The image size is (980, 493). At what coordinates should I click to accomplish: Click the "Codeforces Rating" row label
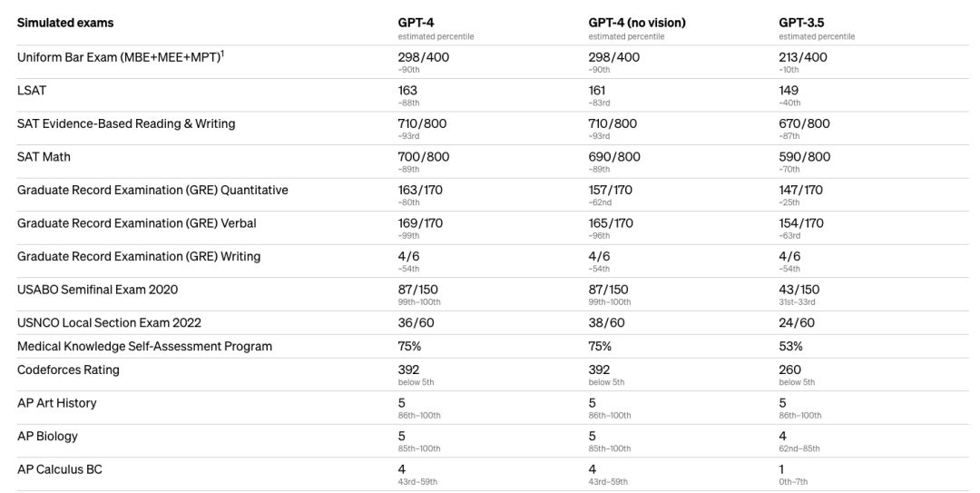(68, 370)
